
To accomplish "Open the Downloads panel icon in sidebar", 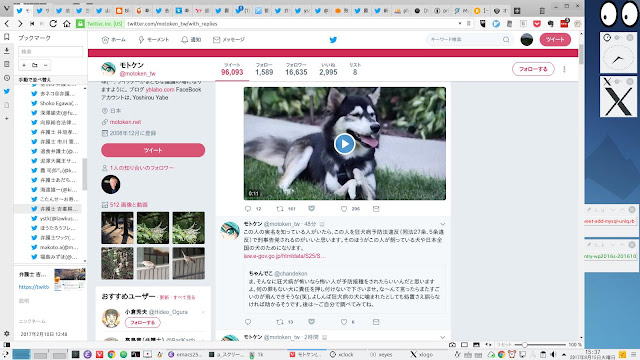I will [7, 51].
